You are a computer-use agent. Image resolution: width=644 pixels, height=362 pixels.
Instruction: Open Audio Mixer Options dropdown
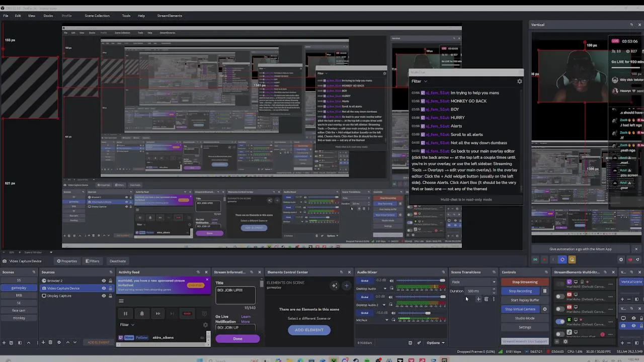click(436, 343)
